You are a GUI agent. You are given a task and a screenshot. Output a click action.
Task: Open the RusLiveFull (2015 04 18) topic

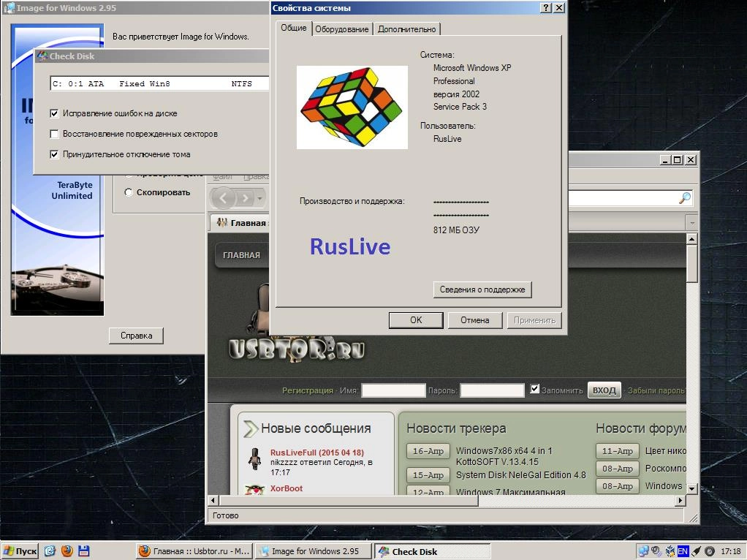316,453
